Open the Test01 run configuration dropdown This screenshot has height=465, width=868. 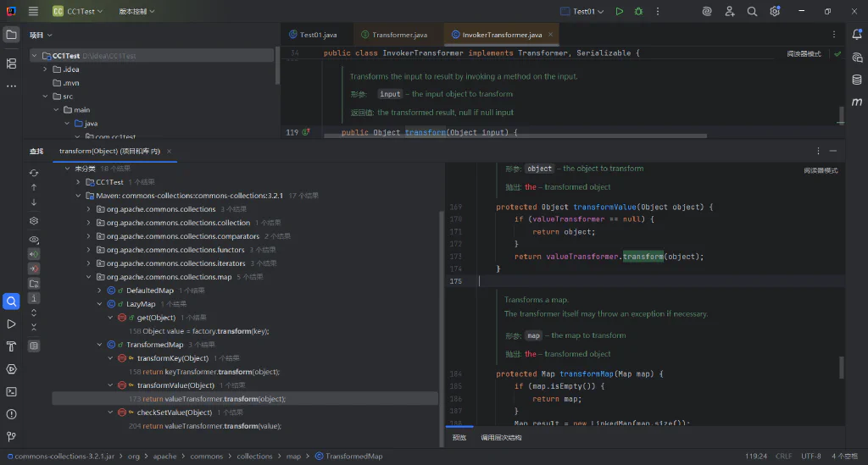(x=581, y=11)
